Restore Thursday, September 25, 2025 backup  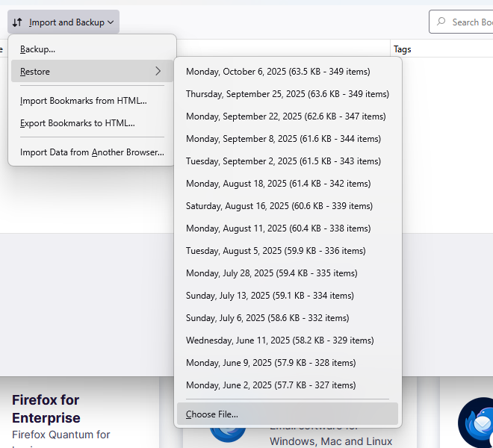point(288,93)
